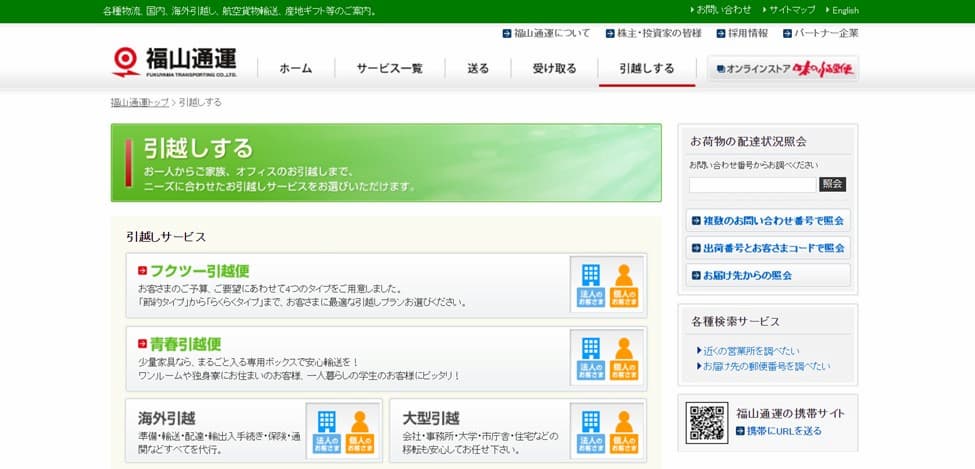
Task: Click 携帯にURLを送る link
Action: [784, 431]
